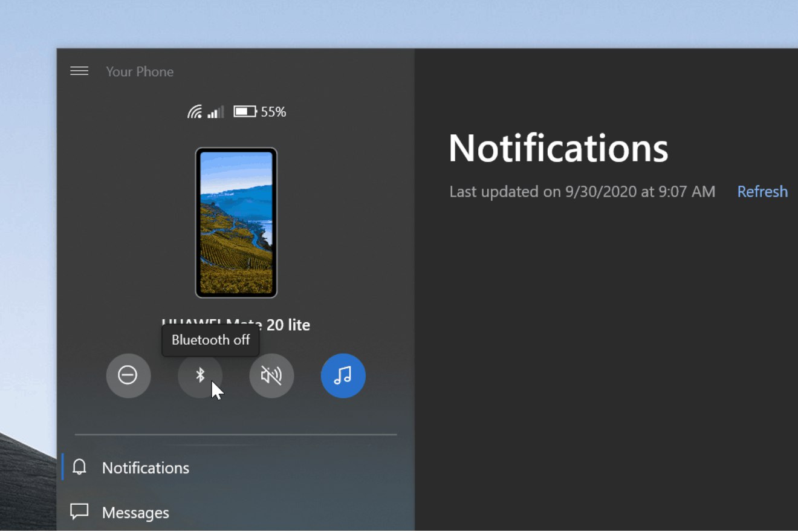The width and height of the screenshot is (798, 532).
Task: Unmute the phone with the speaker button
Action: (271, 375)
